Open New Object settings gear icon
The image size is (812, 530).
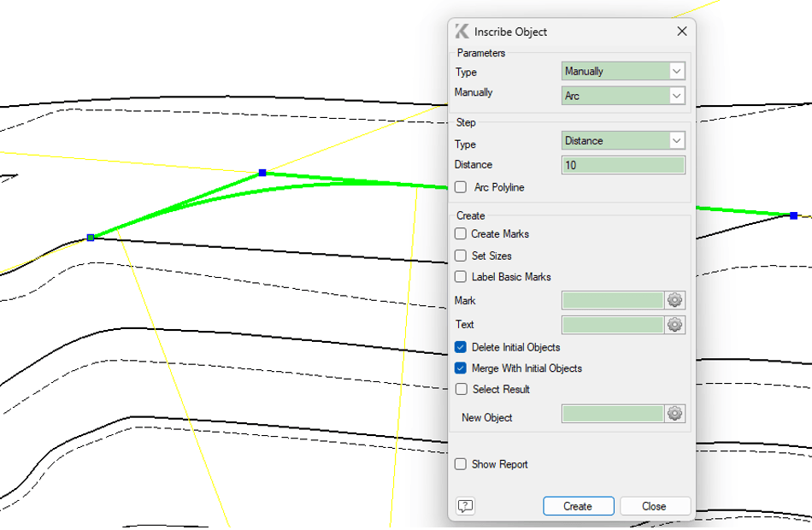point(674,414)
